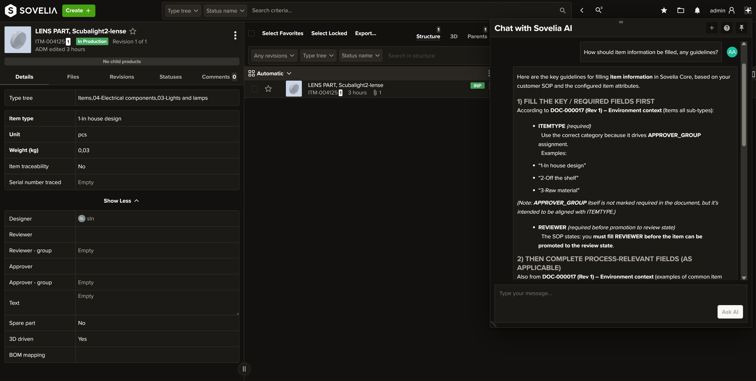The height and width of the screenshot is (381, 756).
Task: Click the BOM mapping field
Action: coord(157,355)
